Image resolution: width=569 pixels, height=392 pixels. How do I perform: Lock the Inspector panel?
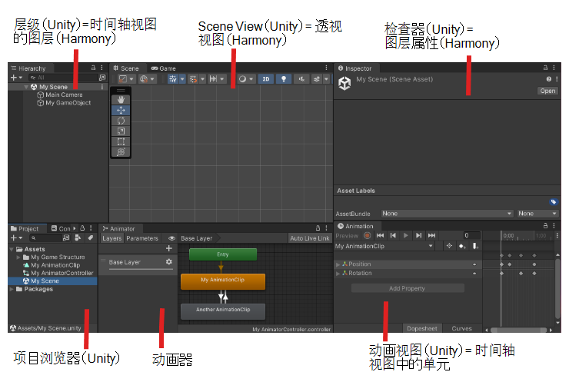(545, 68)
